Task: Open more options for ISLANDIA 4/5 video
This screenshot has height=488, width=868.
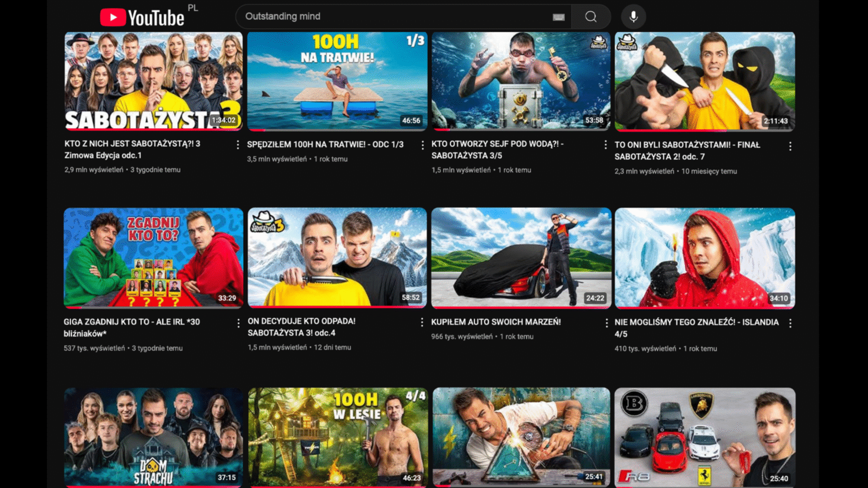Action: click(790, 323)
